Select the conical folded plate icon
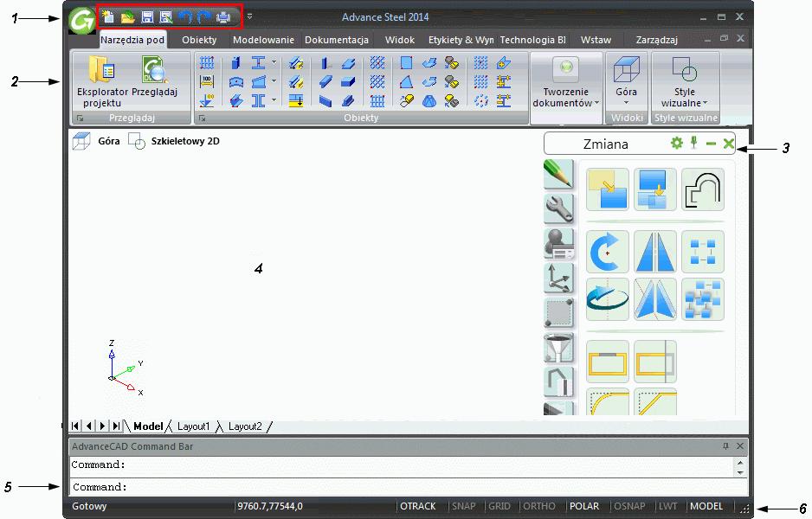Screen dimensions: 812x519 coord(429,100)
